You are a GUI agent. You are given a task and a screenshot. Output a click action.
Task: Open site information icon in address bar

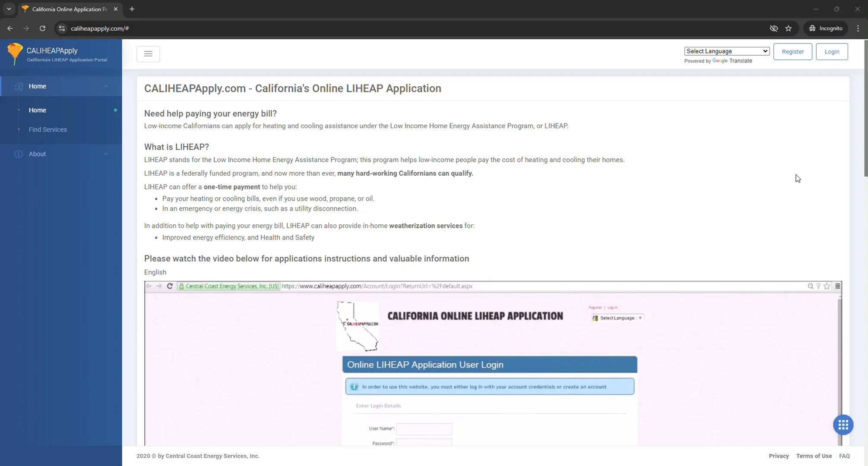[62, 28]
